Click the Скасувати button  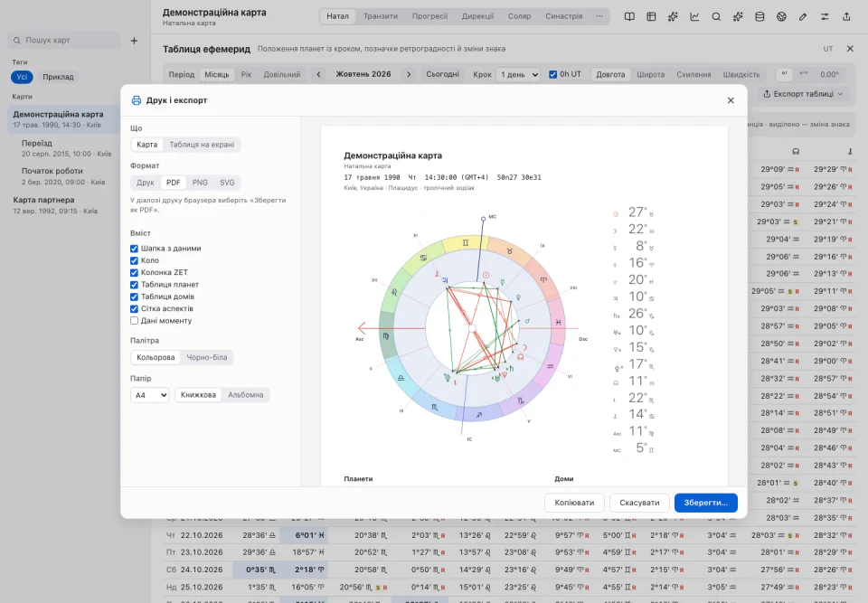click(639, 503)
